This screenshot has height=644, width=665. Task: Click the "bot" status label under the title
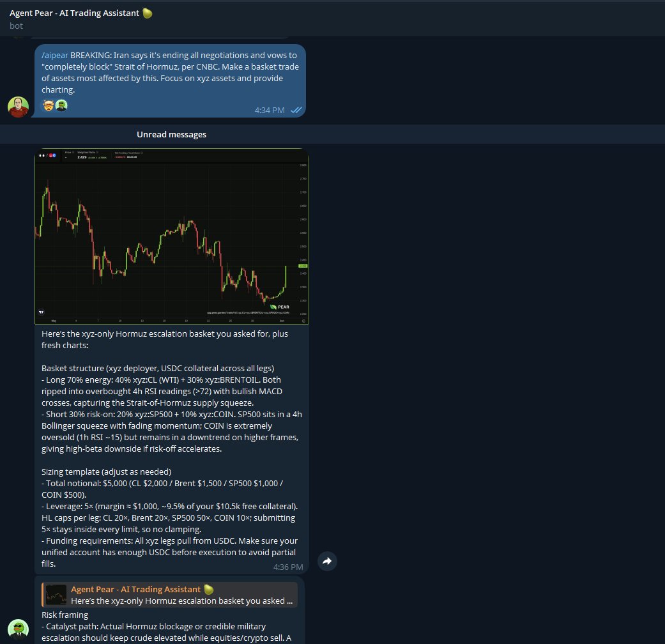(x=16, y=26)
